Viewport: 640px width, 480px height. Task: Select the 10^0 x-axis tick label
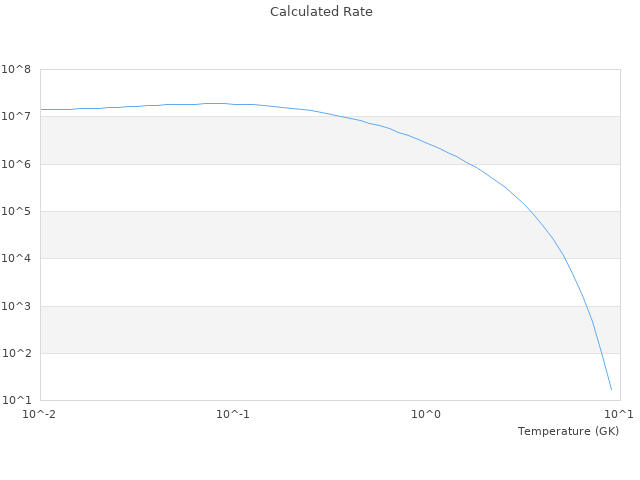[427, 414]
